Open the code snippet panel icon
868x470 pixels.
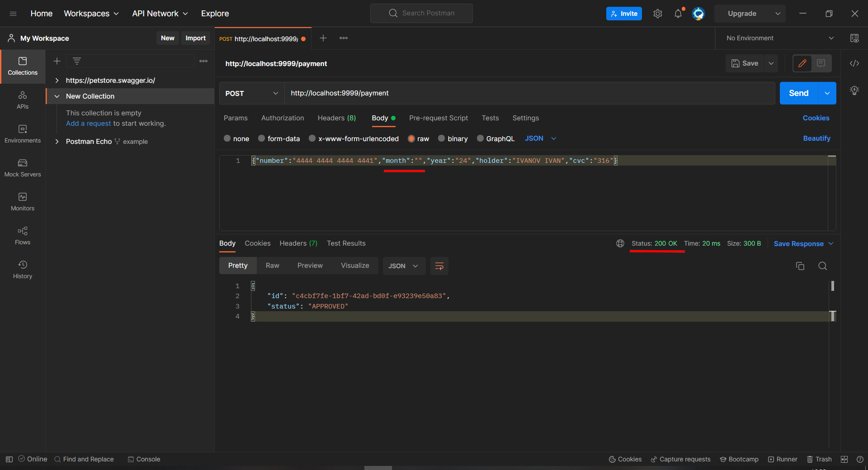854,63
